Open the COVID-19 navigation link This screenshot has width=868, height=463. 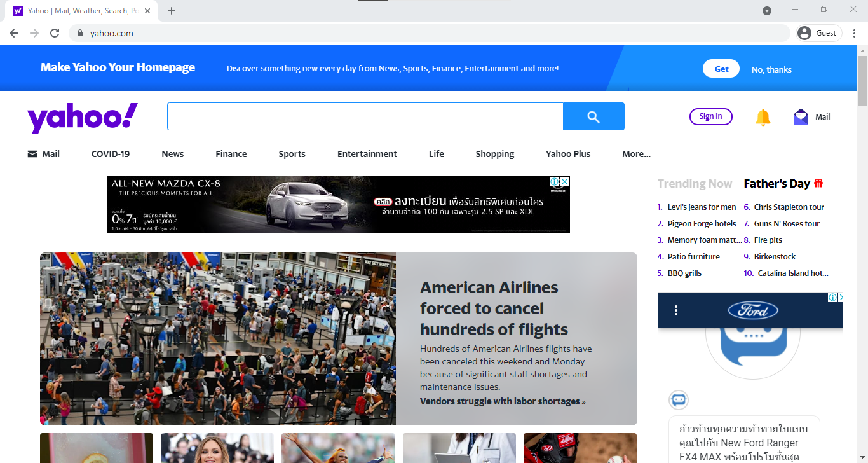pyautogui.click(x=111, y=154)
